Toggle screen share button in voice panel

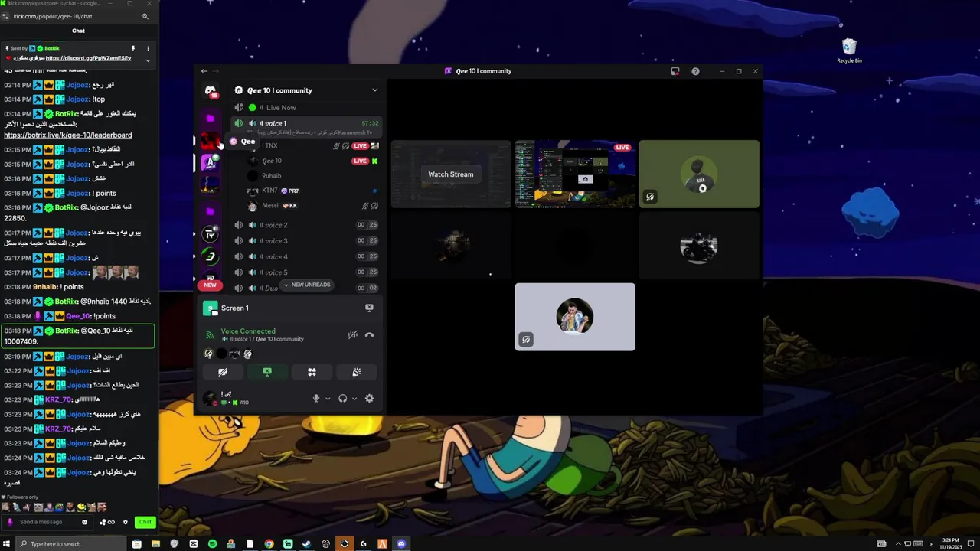pyautogui.click(x=267, y=372)
